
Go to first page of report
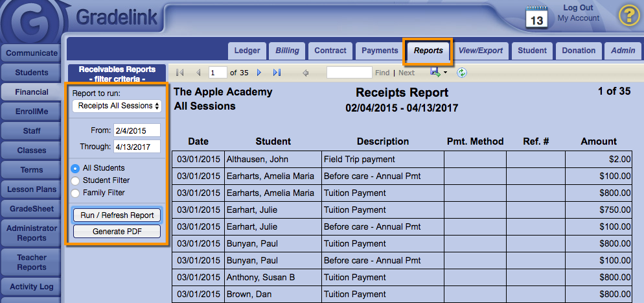[180, 73]
